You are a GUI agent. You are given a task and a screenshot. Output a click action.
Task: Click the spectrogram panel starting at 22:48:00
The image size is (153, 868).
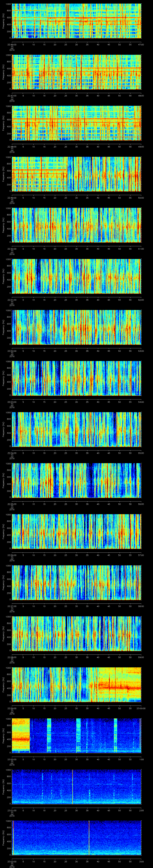tap(77, 123)
